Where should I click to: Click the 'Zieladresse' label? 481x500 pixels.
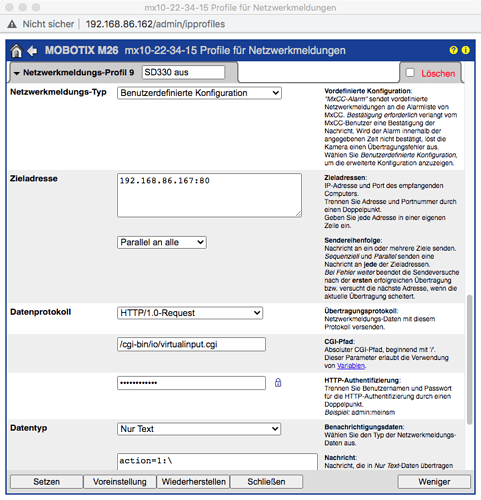coord(34,179)
